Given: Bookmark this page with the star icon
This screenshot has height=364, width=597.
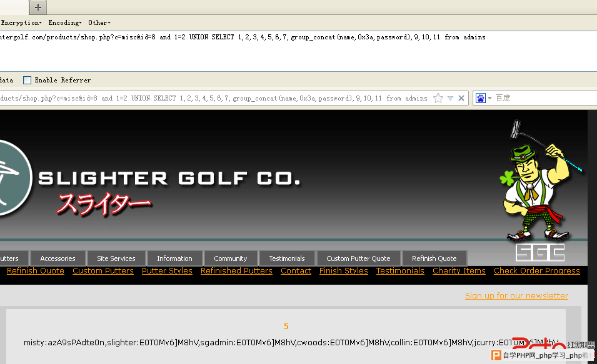Looking at the screenshot, I should (438, 98).
